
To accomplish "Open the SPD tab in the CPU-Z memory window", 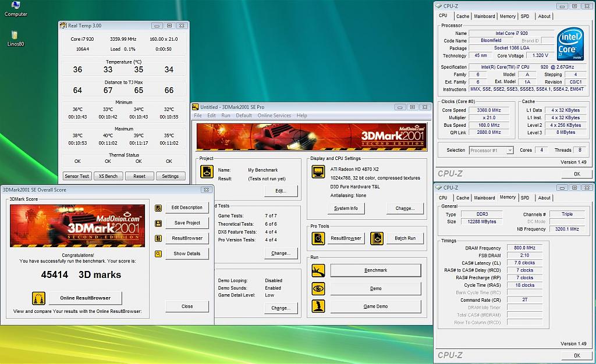I will click(525, 198).
